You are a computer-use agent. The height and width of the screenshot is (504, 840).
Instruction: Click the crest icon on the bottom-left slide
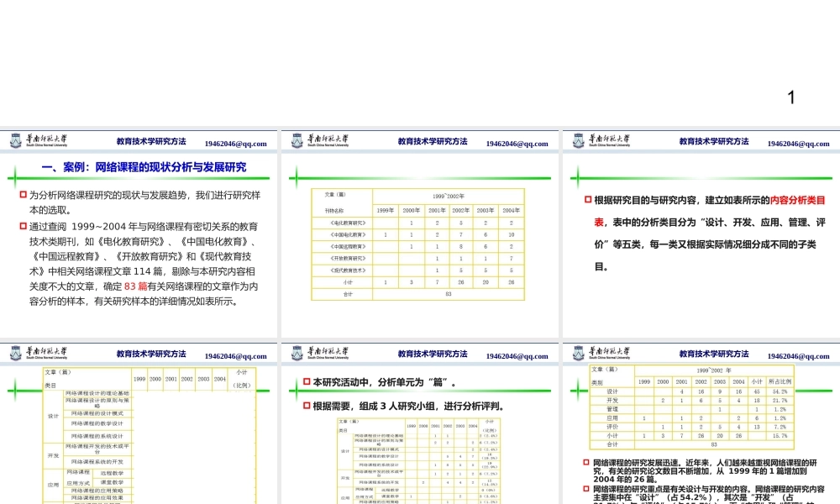click(15, 354)
